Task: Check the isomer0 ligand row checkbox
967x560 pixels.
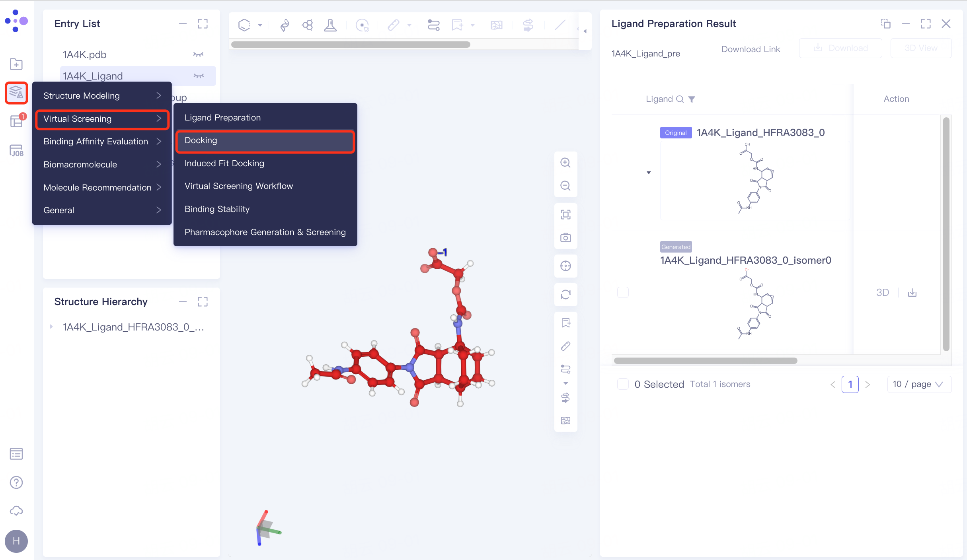Action: [623, 292]
